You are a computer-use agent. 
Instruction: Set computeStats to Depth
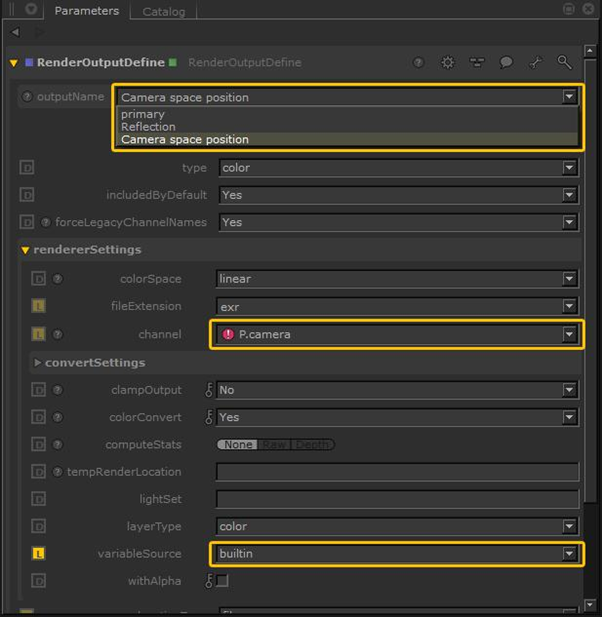312,444
